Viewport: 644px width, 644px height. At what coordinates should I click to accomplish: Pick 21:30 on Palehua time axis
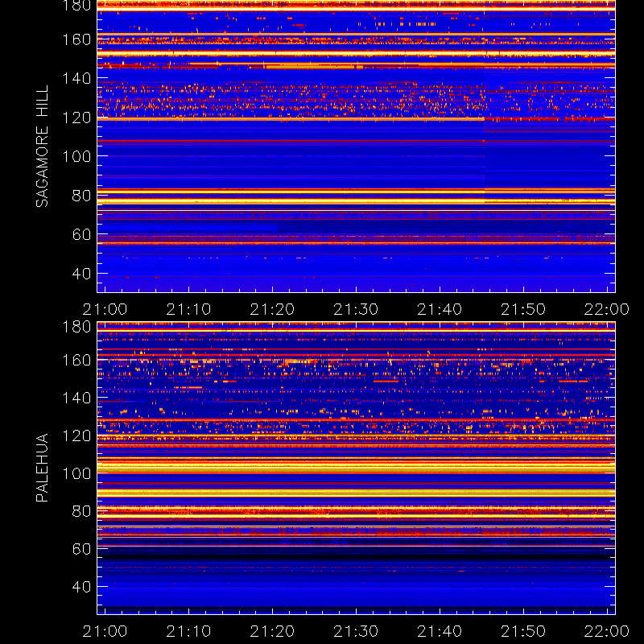tap(356, 631)
